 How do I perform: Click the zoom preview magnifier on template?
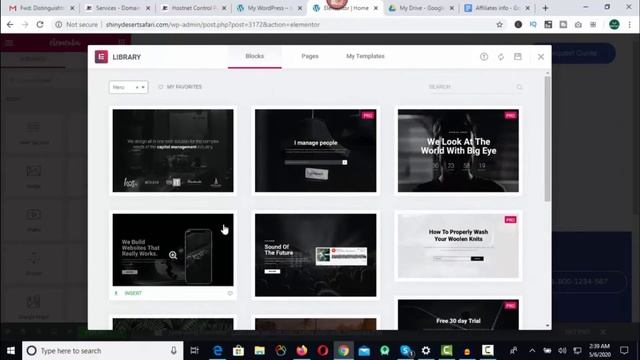(x=173, y=255)
